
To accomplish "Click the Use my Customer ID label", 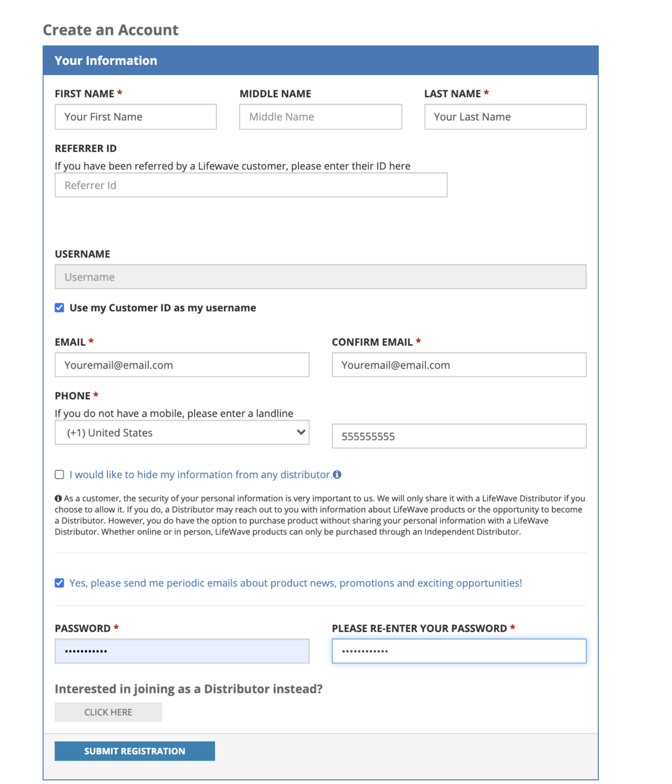I will tap(163, 308).
